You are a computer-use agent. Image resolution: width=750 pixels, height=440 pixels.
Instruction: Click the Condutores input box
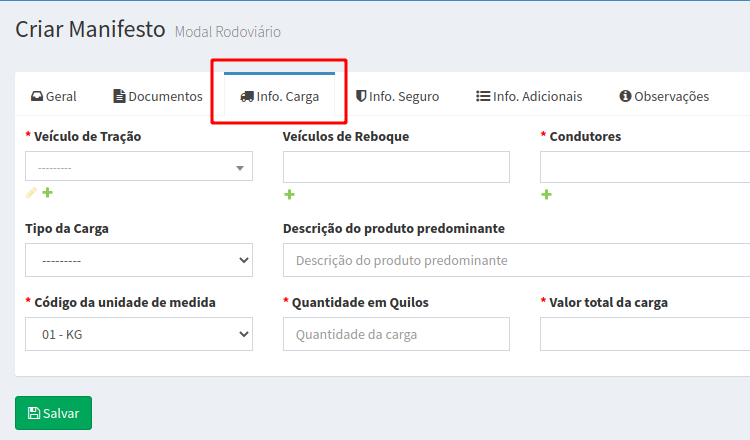coord(644,167)
